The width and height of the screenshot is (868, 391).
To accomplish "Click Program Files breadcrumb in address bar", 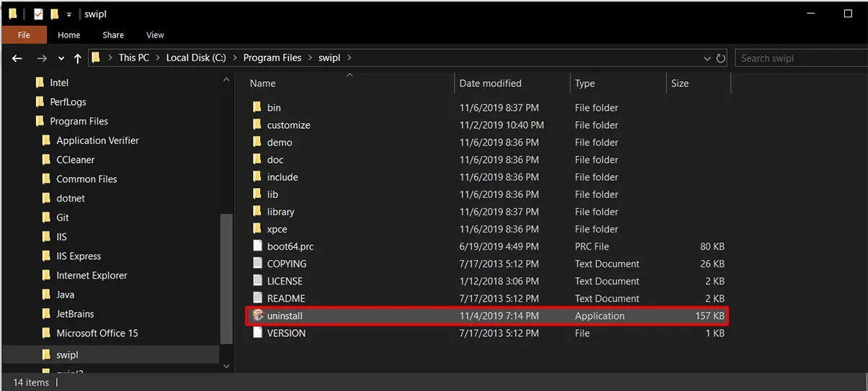I will pyautogui.click(x=272, y=58).
